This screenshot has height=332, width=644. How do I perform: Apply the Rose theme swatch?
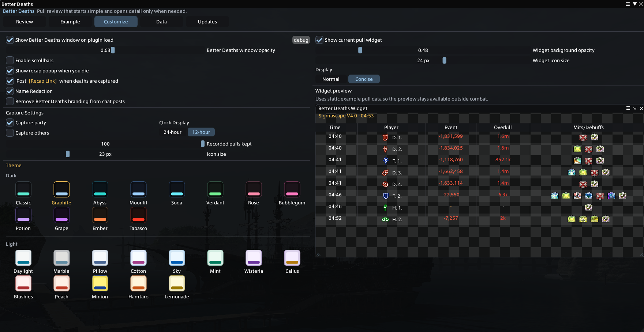point(254,189)
